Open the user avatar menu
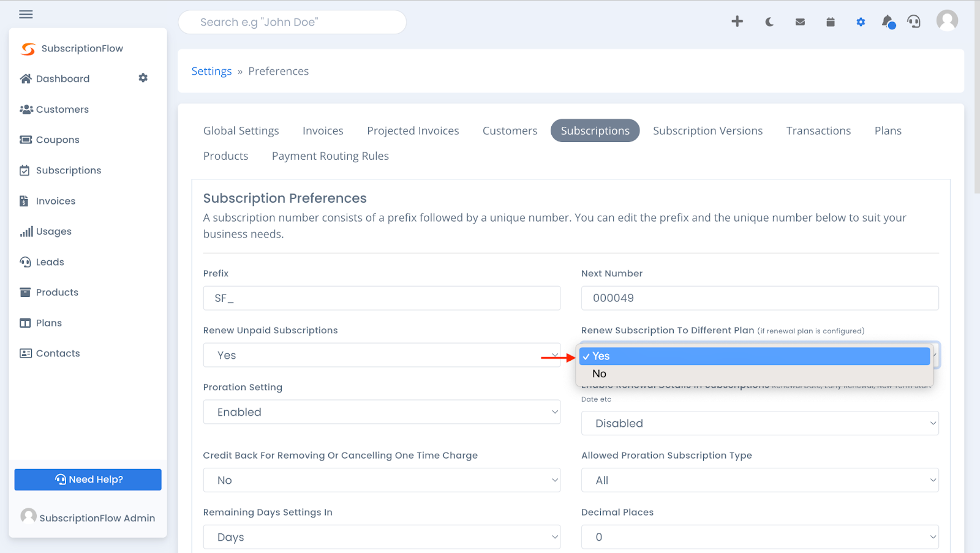The height and width of the screenshot is (553, 980). click(x=947, y=20)
